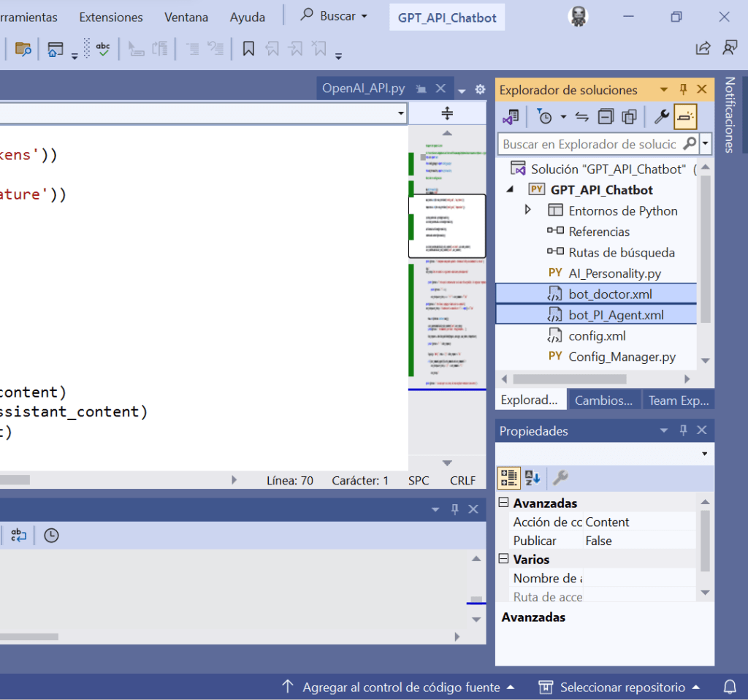Switch to the Cambios tab

click(x=603, y=400)
